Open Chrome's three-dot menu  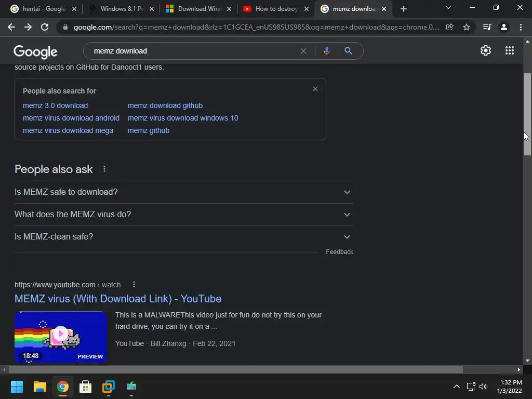point(521,27)
